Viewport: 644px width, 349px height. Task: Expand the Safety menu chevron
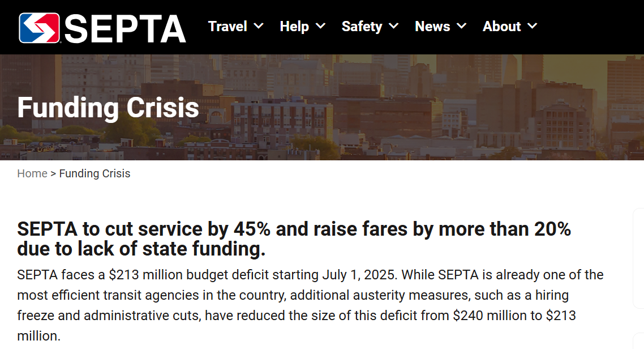(393, 26)
